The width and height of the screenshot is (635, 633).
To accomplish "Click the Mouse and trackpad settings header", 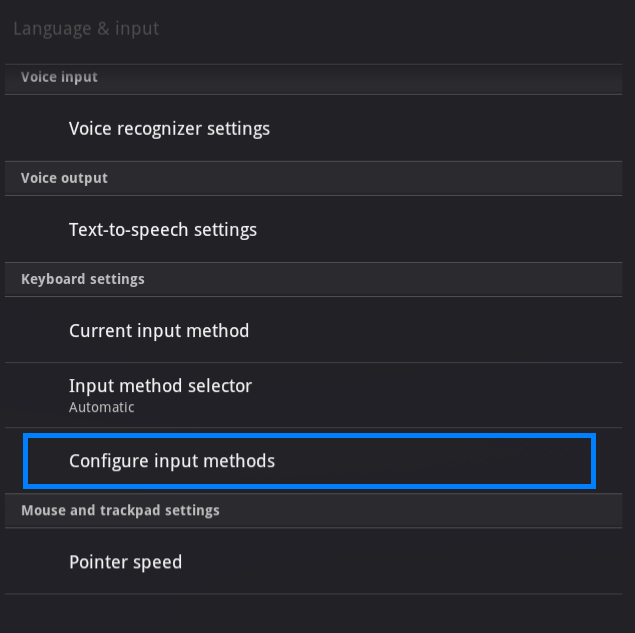I will point(120,510).
